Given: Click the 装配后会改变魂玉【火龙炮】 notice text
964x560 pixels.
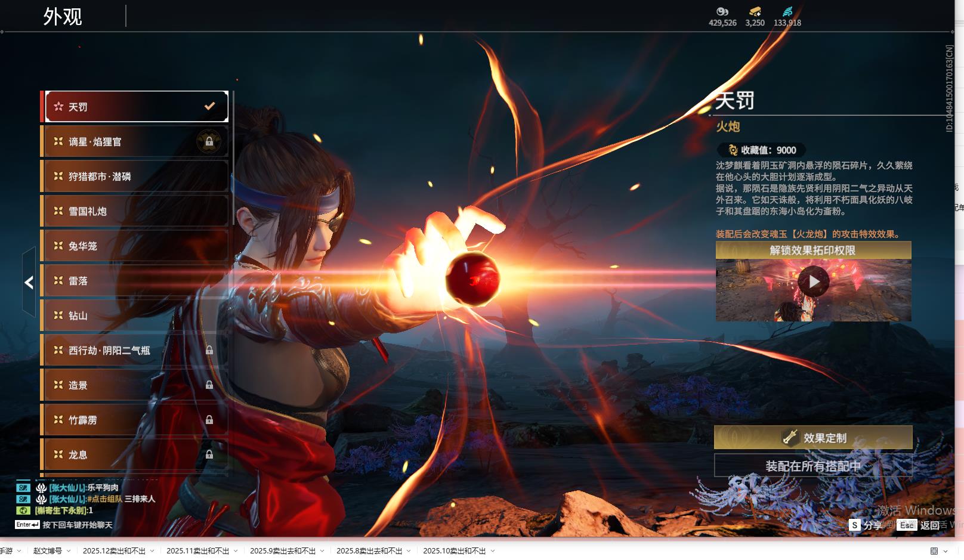Looking at the screenshot, I should tap(808, 234).
